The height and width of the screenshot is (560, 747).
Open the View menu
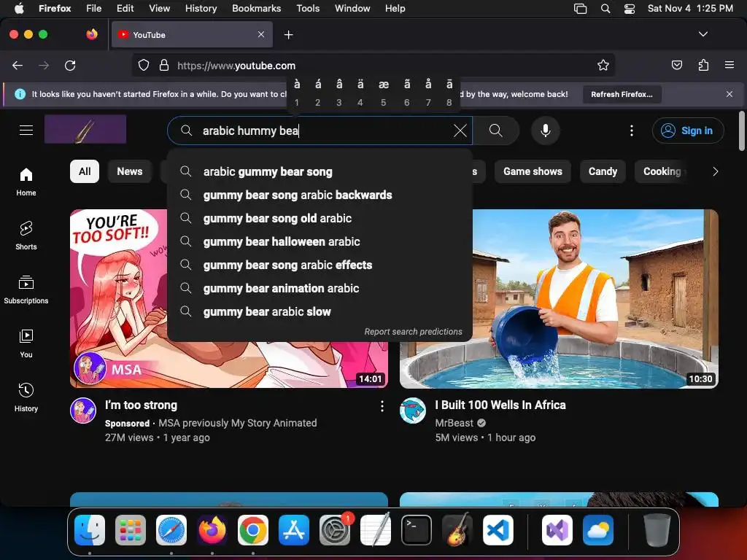point(159,9)
